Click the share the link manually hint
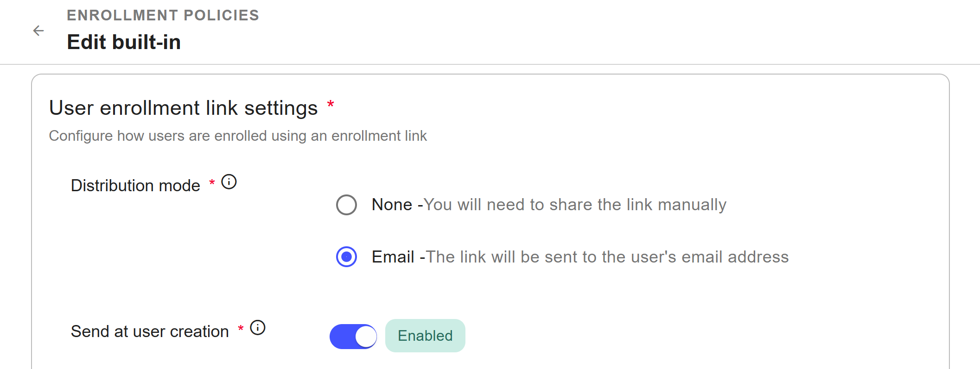Viewport: 980px width, 369px height. click(575, 205)
